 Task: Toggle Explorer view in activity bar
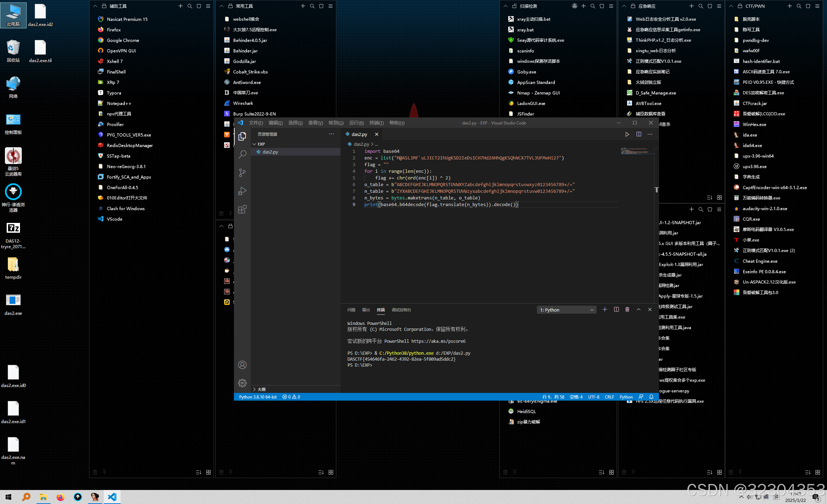coord(242,136)
